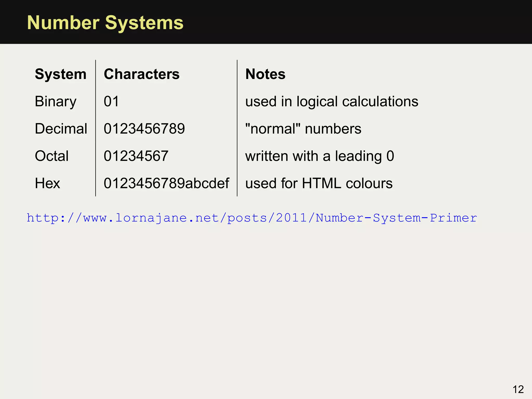Click the black title header bar
Viewport: 532px width, 399px height.
click(364, 22)
